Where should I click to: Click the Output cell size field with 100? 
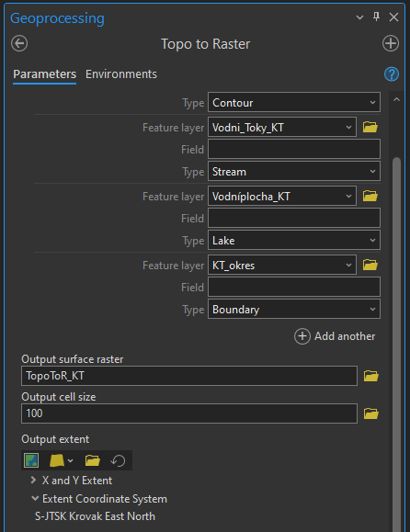(189, 413)
